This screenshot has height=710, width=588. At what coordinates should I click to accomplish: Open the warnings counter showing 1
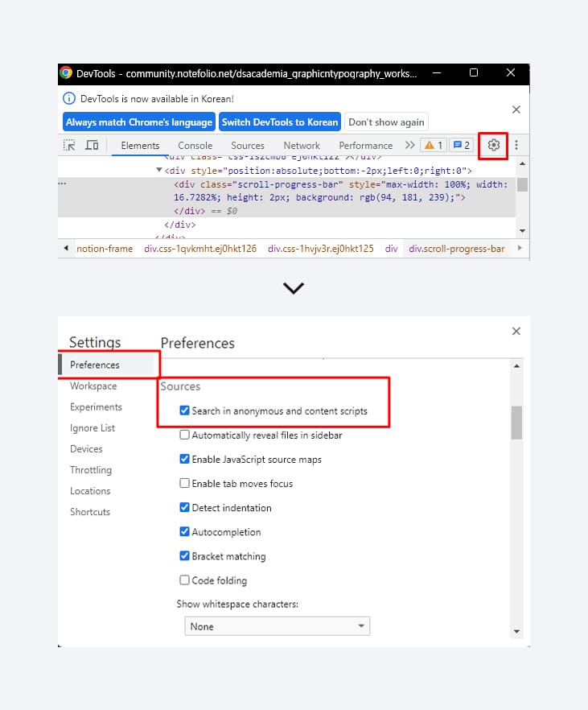[433, 145]
